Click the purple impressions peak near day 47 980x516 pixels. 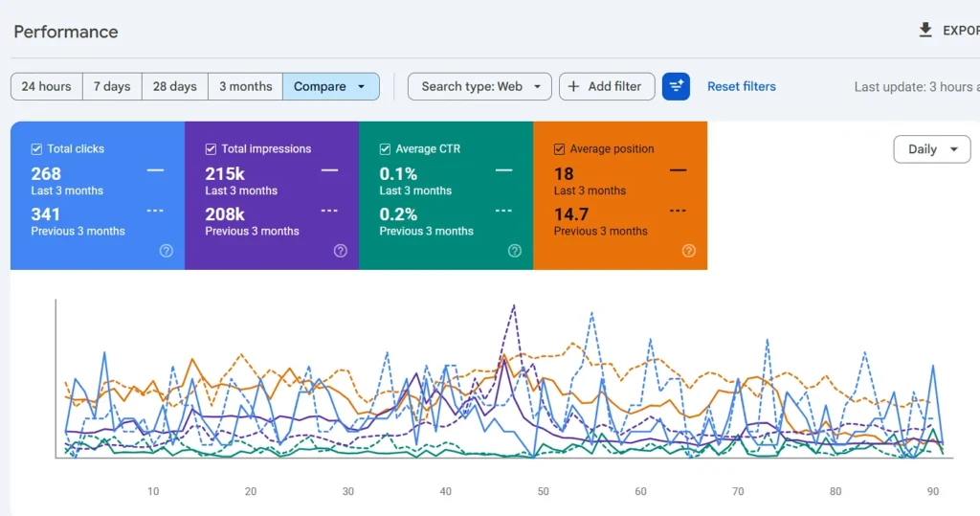514,305
